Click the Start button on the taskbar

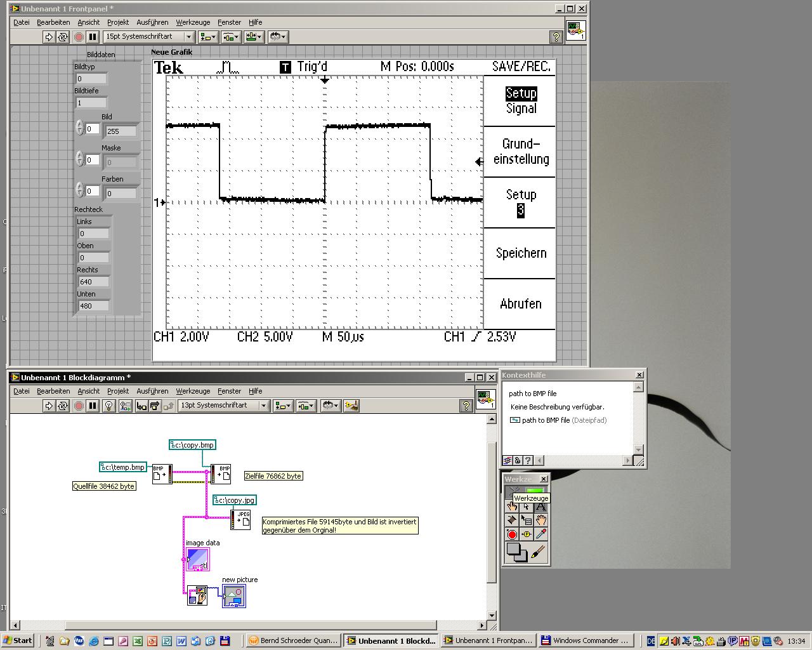coord(17,640)
